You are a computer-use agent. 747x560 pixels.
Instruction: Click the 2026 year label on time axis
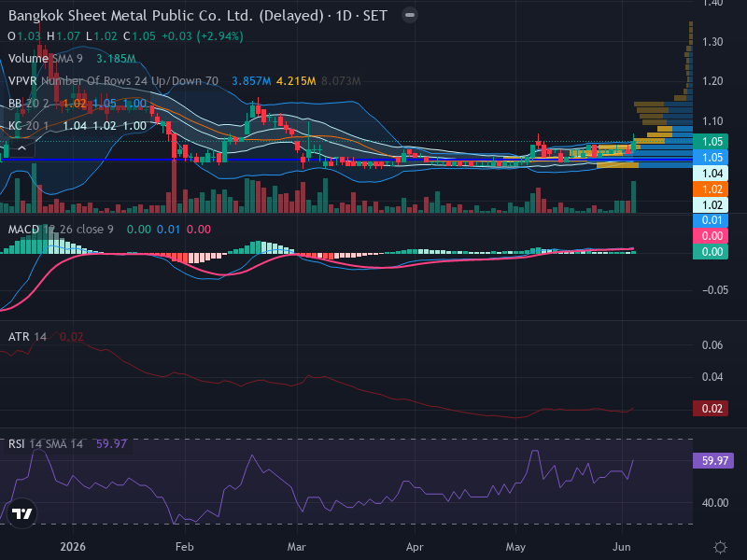point(73,547)
